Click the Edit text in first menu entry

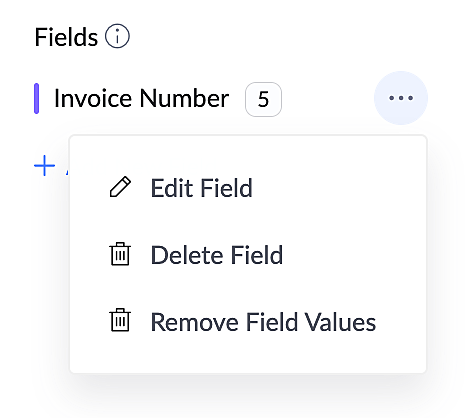coord(173,188)
